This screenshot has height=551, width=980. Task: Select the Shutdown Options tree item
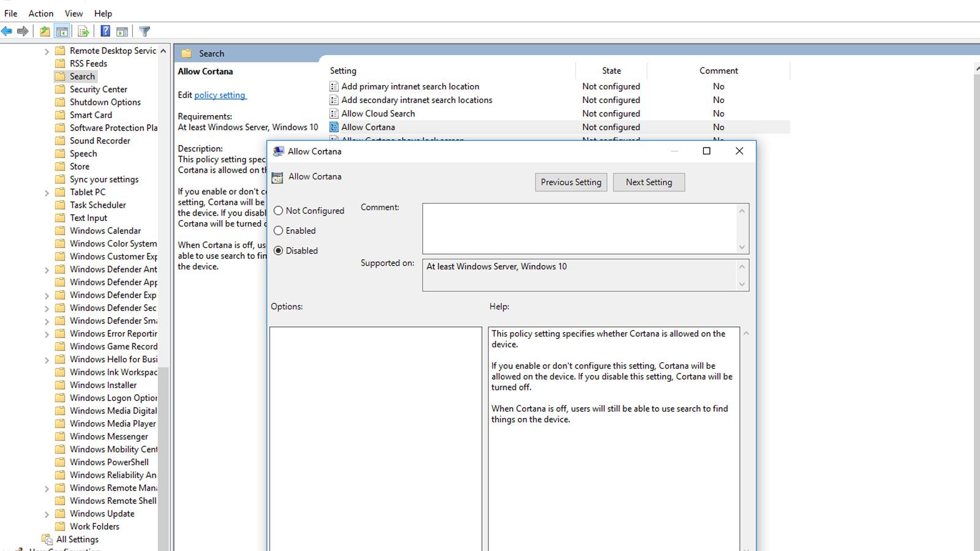pyautogui.click(x=105, y=102)
